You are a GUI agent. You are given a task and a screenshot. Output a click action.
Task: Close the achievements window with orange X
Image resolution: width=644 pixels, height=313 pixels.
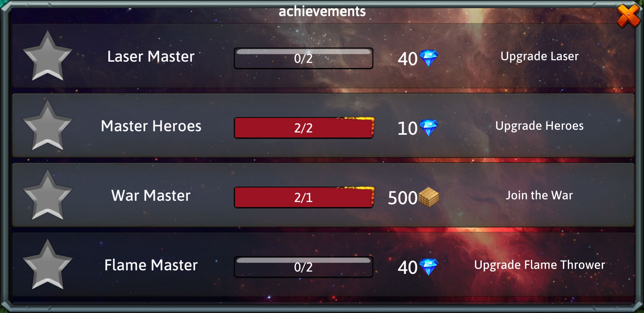(628, 16)
